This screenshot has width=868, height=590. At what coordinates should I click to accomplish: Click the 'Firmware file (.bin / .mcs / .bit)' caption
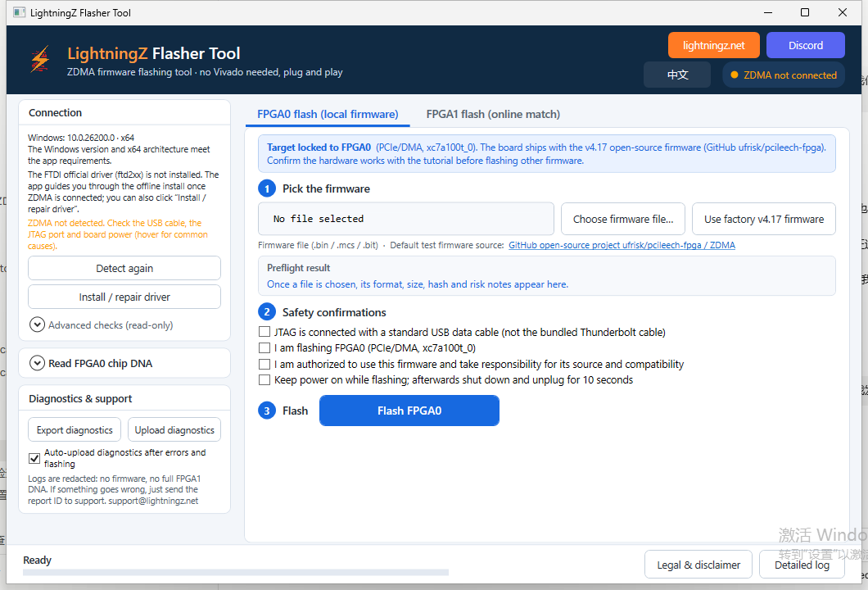pos(318,245)
